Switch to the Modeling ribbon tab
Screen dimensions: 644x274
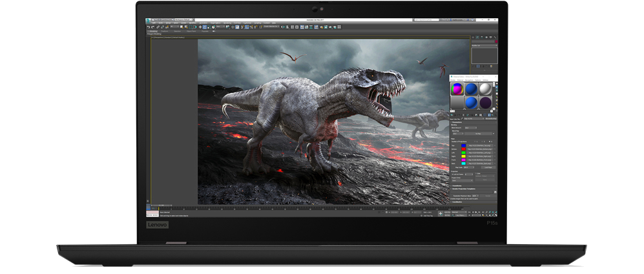tap(153, 31)
